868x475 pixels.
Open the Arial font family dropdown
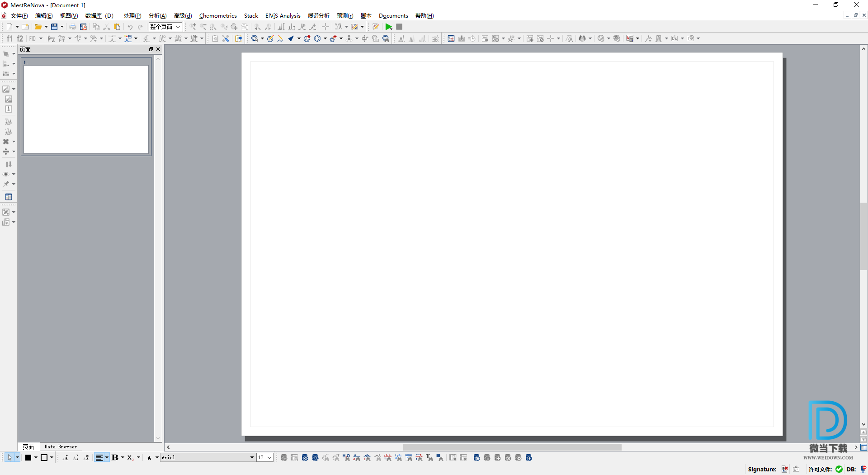tap(208, 457)
